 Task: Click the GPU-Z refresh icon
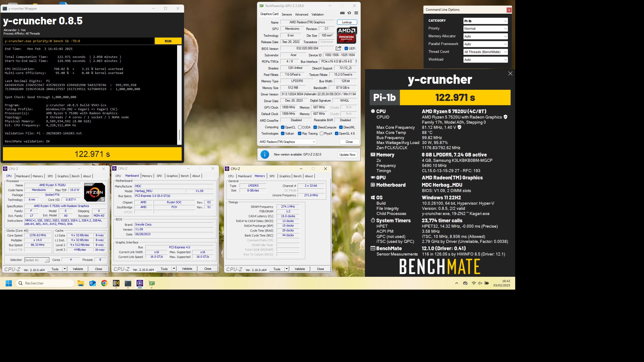click(349, 13)
